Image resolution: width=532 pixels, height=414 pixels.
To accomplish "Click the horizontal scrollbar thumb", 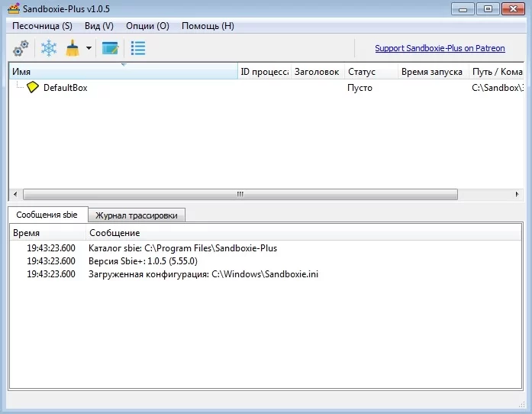I will (x=240, y=194).
